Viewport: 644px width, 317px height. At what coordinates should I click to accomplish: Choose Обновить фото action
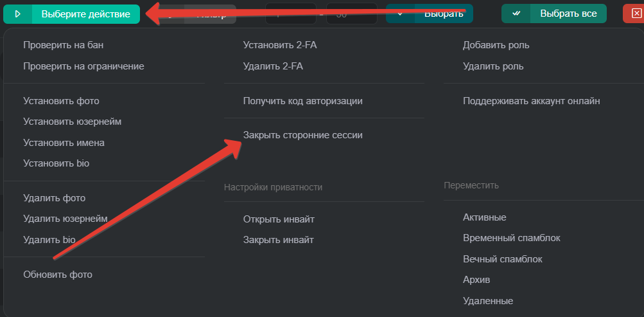pyautogui.click(x=58, y=275)
